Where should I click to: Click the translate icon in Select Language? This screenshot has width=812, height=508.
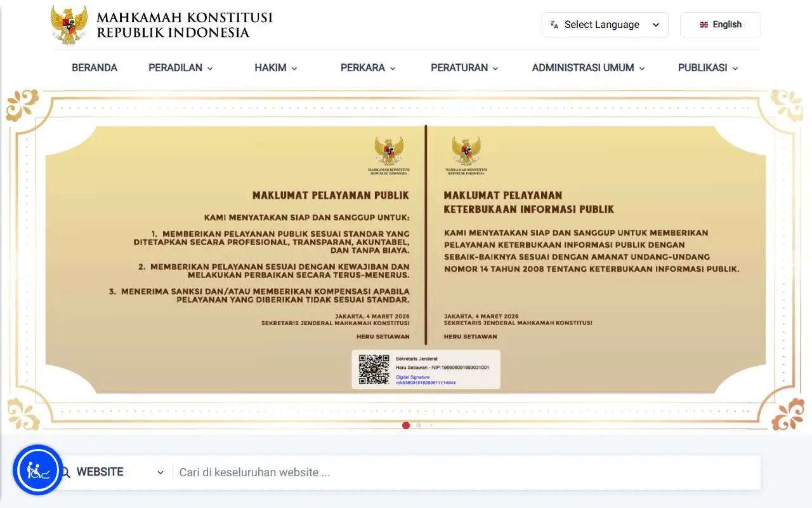coord(554,25)
